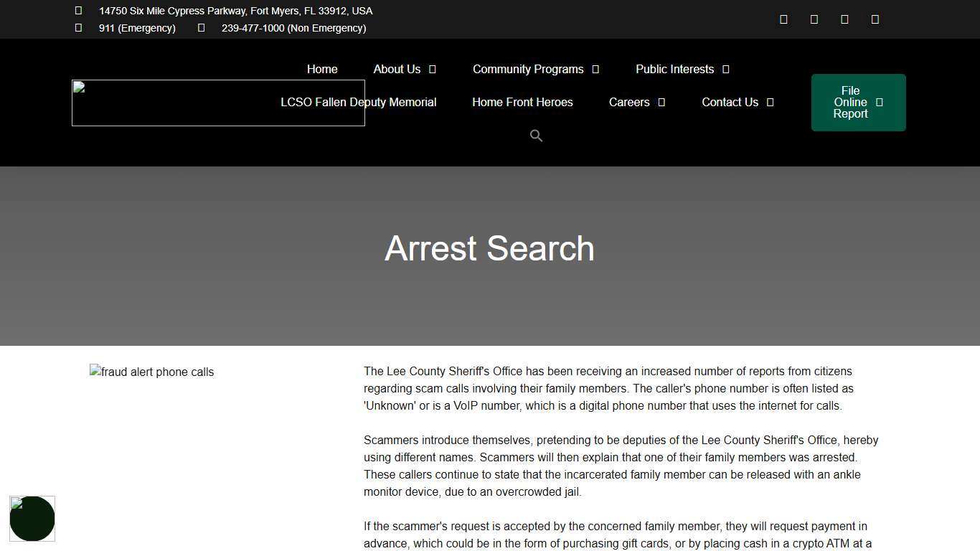Open the chat widget at bottom left
This screenshot has width=980, height=551.
pos(32,518)
